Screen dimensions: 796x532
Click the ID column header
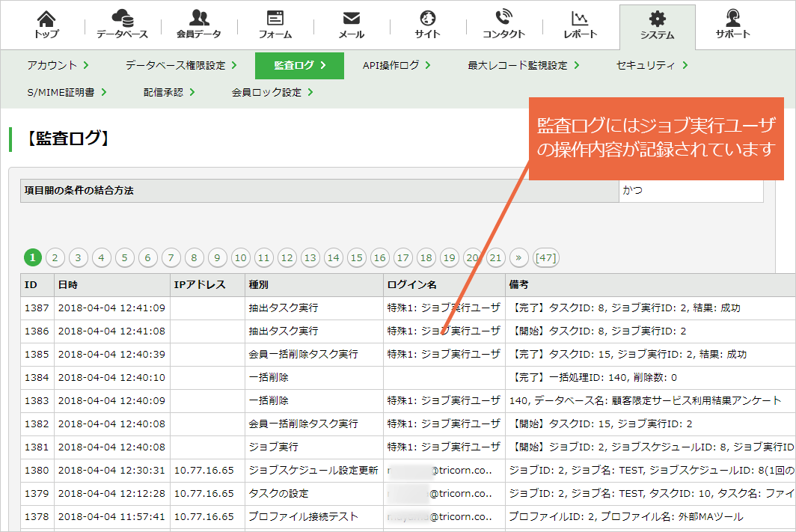point(37,285)
